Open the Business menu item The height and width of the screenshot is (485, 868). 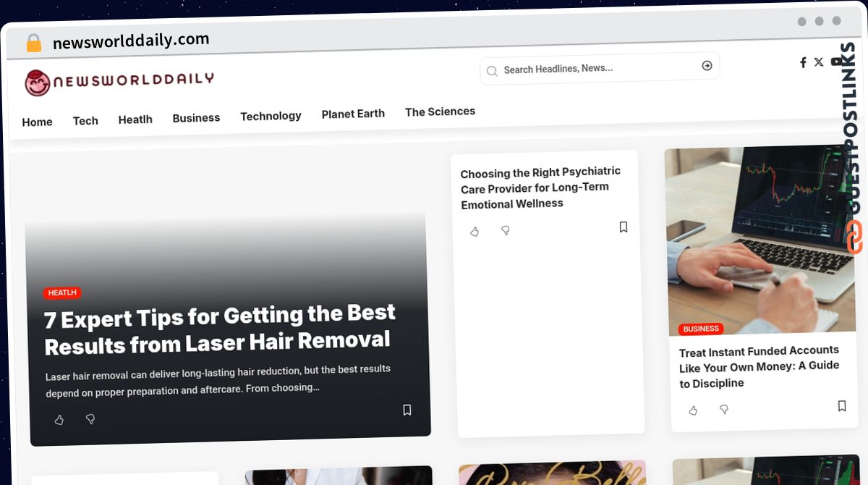(x=196, y=118)
